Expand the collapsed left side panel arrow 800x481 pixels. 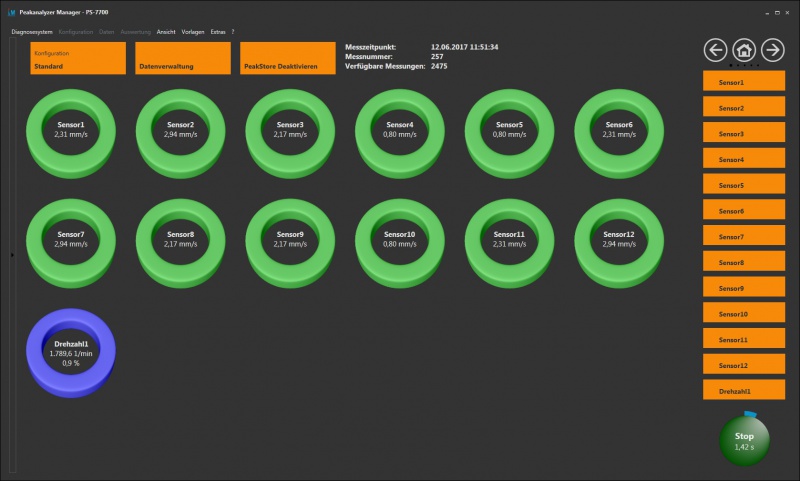[12, 256]
